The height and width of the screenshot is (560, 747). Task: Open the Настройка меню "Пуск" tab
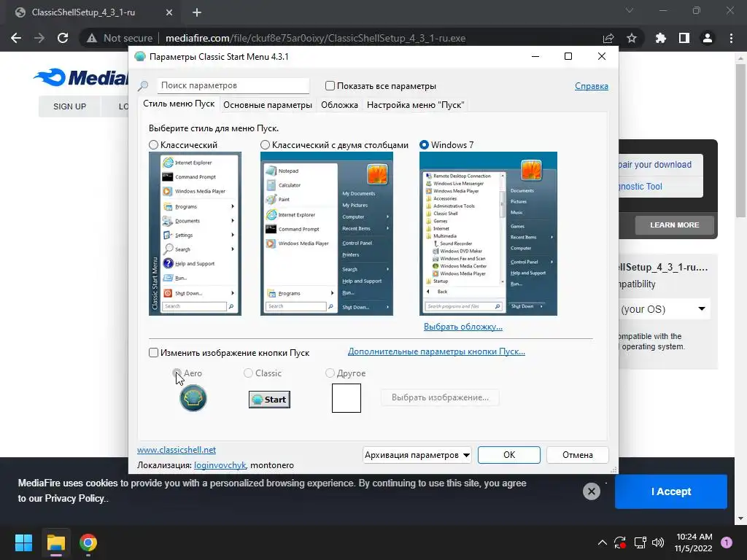tap(415, 105)
